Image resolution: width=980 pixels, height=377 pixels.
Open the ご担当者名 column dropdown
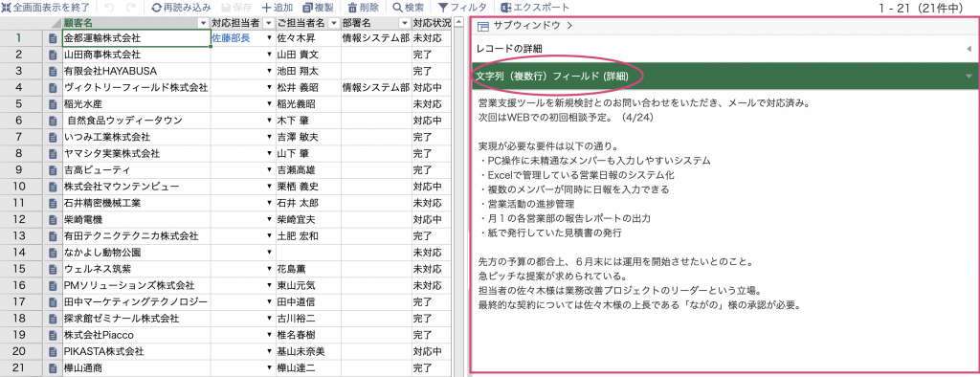334,23
